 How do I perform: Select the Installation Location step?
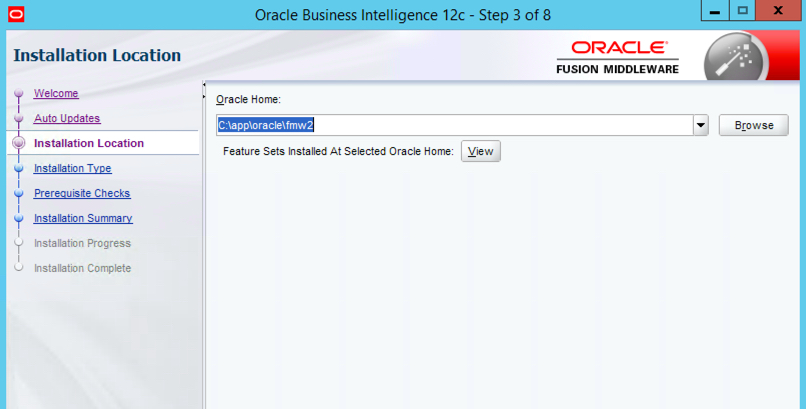pyautogui.click(x=89, y=143)
